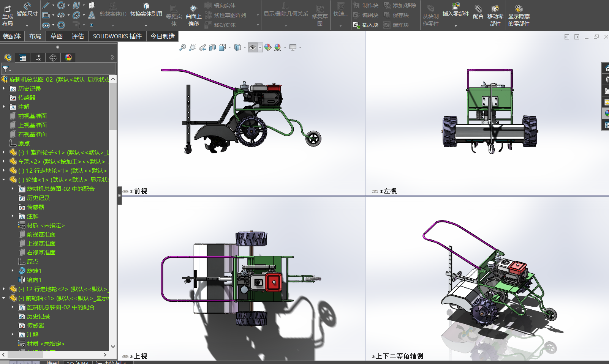This screenshot has width=609, height=364.
Task: Open the PropertyManager tab icon
Action: click(23, 58)
